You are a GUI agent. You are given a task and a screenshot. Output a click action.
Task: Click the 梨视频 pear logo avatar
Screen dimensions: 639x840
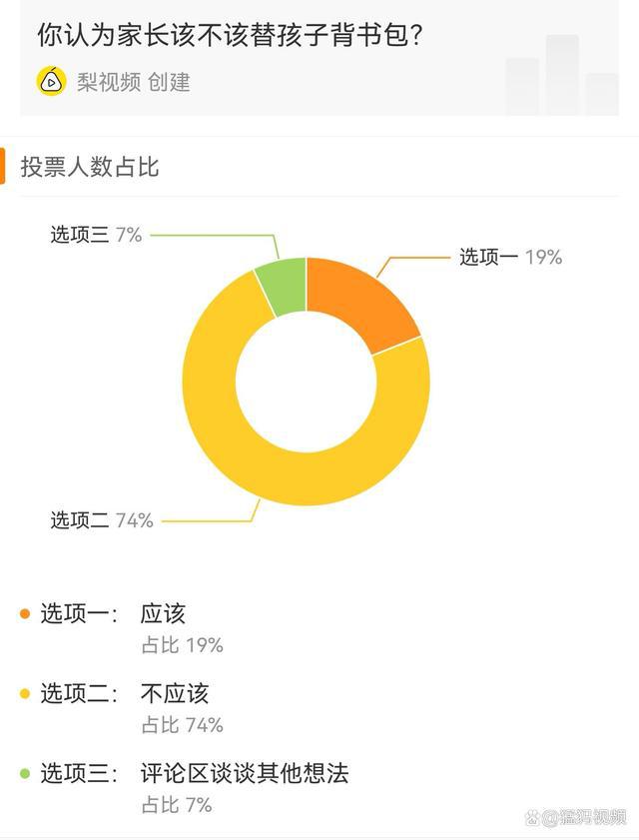pos(51,82)
